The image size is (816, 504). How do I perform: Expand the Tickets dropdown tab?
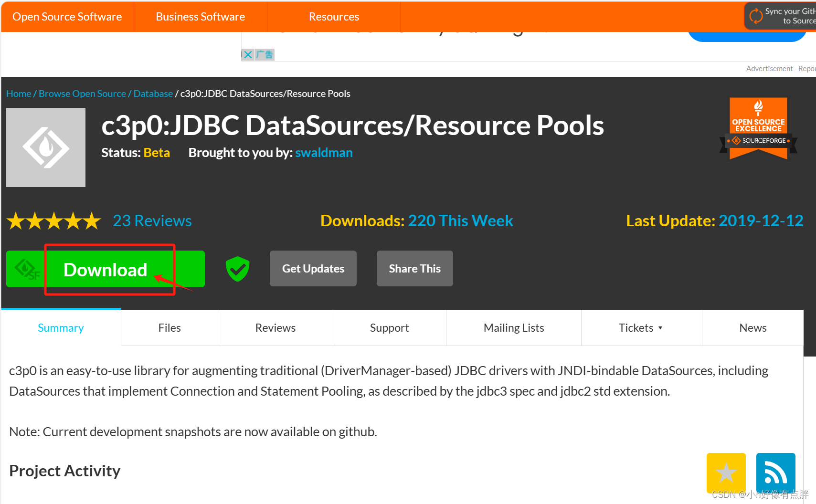click(x=641, y=328)
